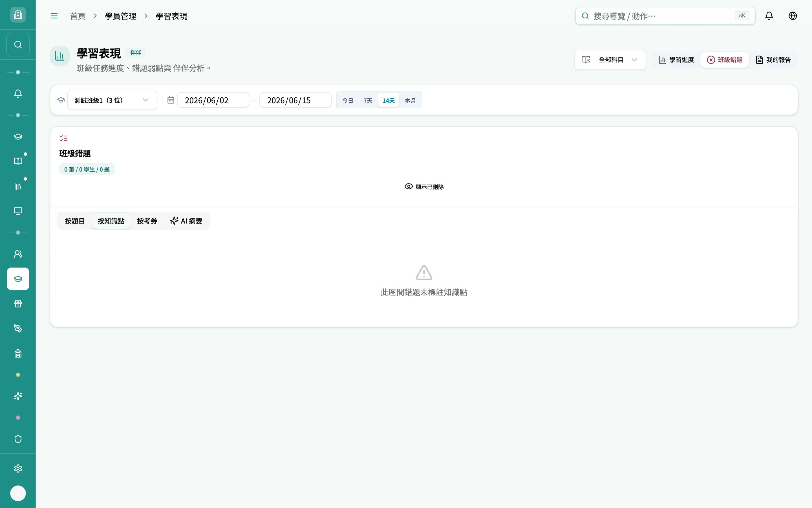Toggle 顯示已刪除 eye option
The height and width of the screenshot is (508, 812).
click(x=424, y=187)
